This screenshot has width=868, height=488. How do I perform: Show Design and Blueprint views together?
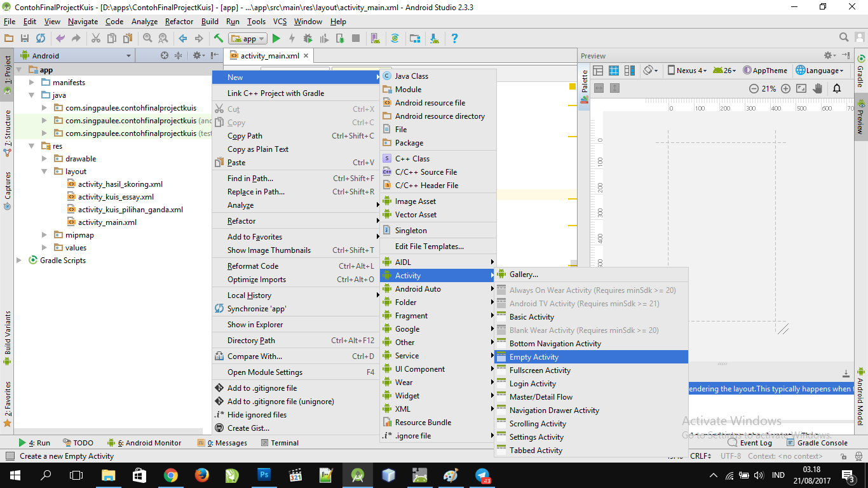click(x=630, y=71)
